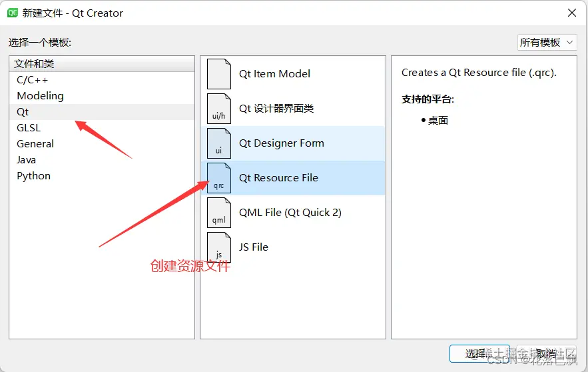Click the Qt Creator logo in title bar

[13, 13]
